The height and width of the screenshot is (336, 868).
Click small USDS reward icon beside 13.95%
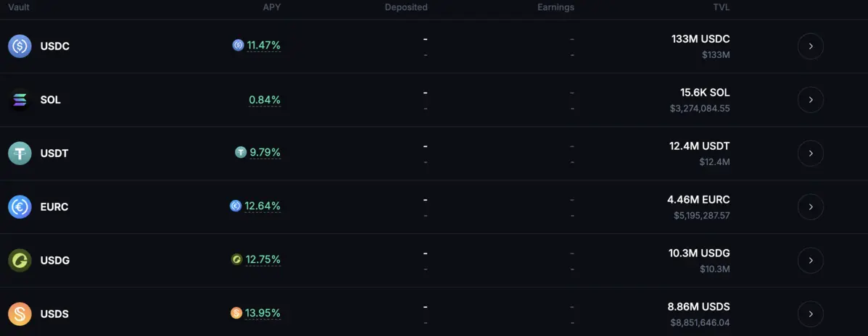point(236,313)
